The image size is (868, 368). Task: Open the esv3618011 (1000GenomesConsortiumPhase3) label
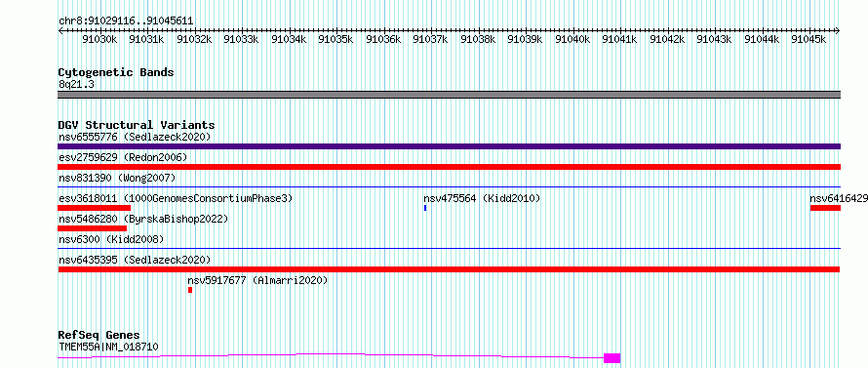176,198
